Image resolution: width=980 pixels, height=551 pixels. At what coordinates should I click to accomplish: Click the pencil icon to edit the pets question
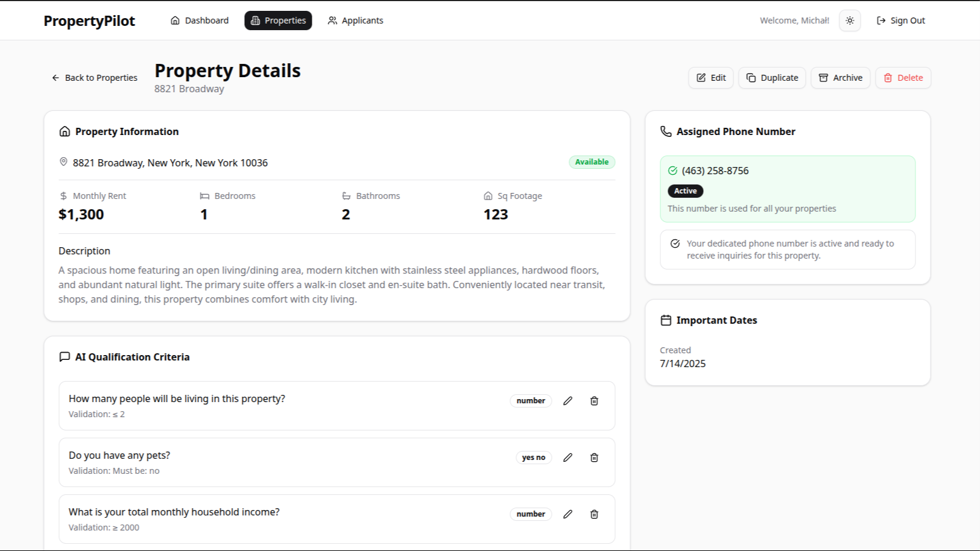567,458
